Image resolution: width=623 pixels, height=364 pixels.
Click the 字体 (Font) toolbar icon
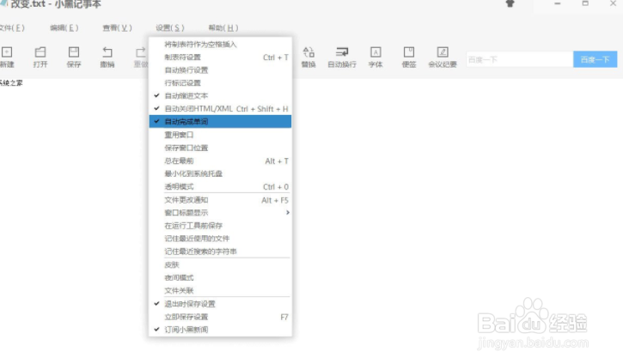click(x=376, y=57)
